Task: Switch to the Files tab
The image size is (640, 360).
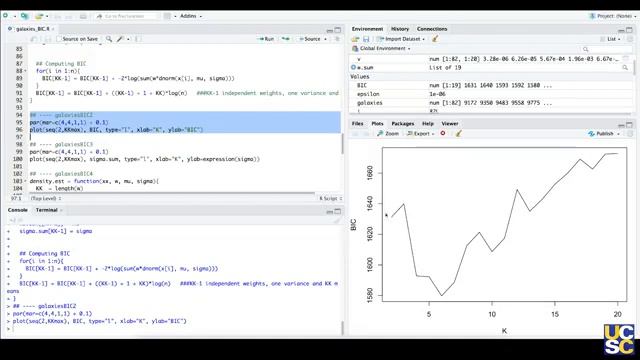Action: point(358,123)
